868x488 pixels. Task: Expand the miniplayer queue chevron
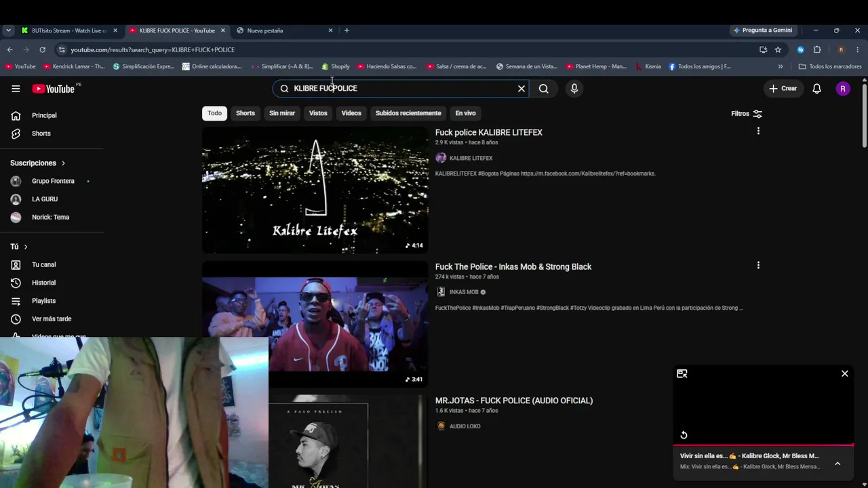coord(837,464)
